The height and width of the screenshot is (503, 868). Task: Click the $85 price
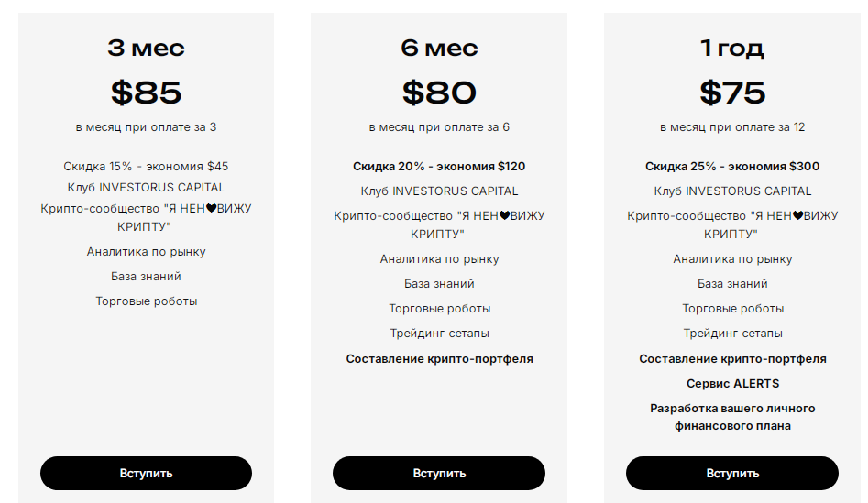(x=146, y=93)
